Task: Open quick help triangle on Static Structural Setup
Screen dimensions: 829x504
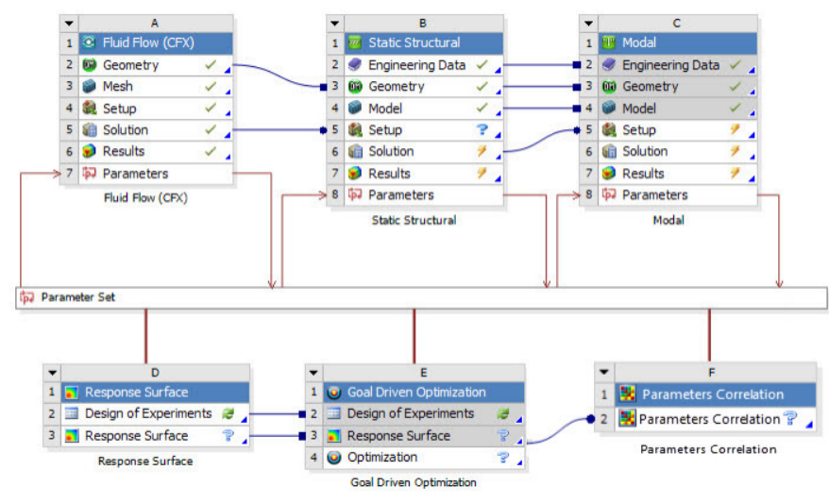Action: tap(498, 135)
